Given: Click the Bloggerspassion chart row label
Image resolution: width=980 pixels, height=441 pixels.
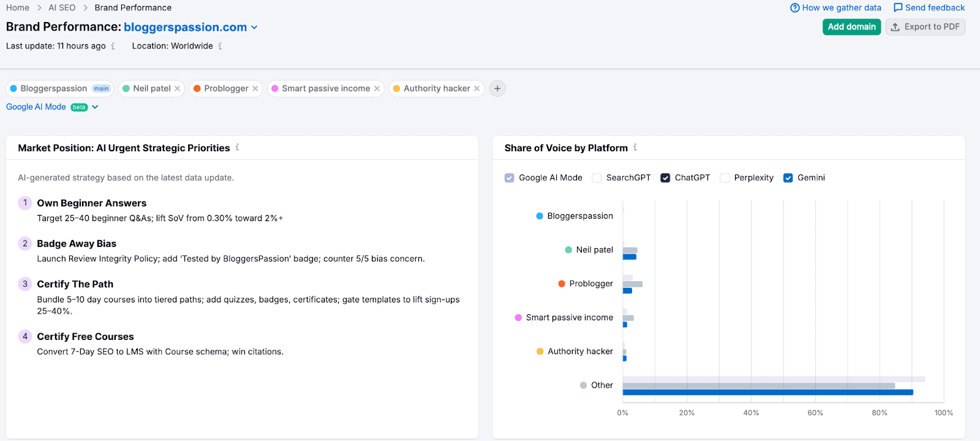Looking at the screenshot, I should (580, 216).
